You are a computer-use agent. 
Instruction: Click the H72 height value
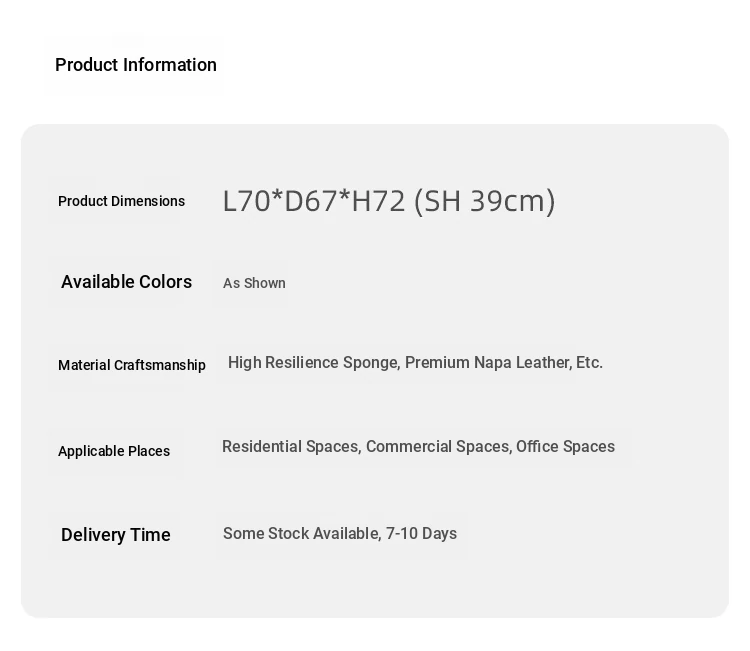378,201
